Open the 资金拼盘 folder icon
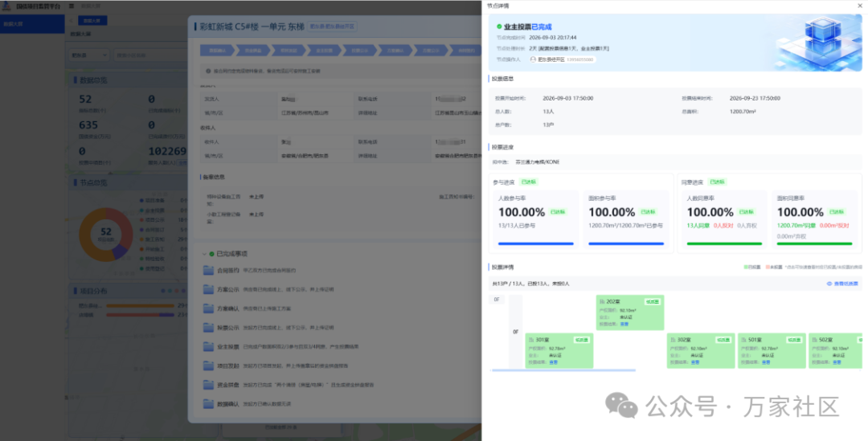Image resolution: width=868 pixels, height=441 pixels. 208,385
